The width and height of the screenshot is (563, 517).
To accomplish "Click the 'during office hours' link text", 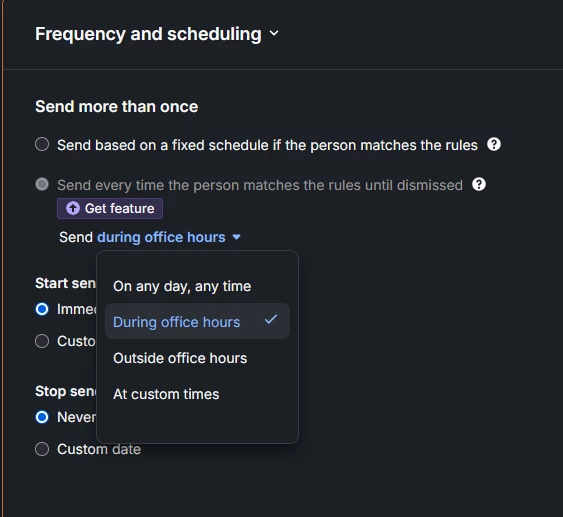I will (161, 237).
